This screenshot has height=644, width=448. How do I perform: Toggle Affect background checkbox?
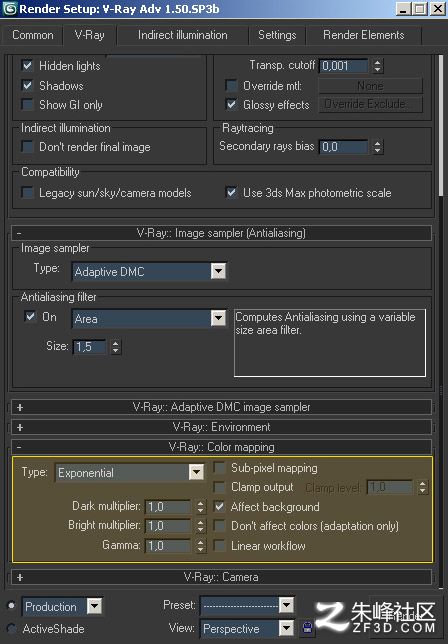tap(220, 506)
